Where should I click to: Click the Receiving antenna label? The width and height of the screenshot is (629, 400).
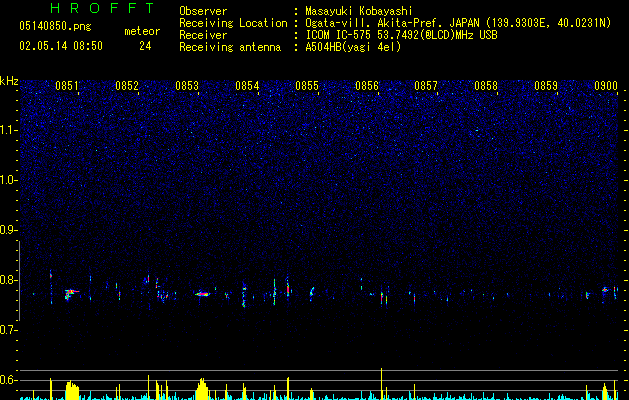click(x=230, y=47)
